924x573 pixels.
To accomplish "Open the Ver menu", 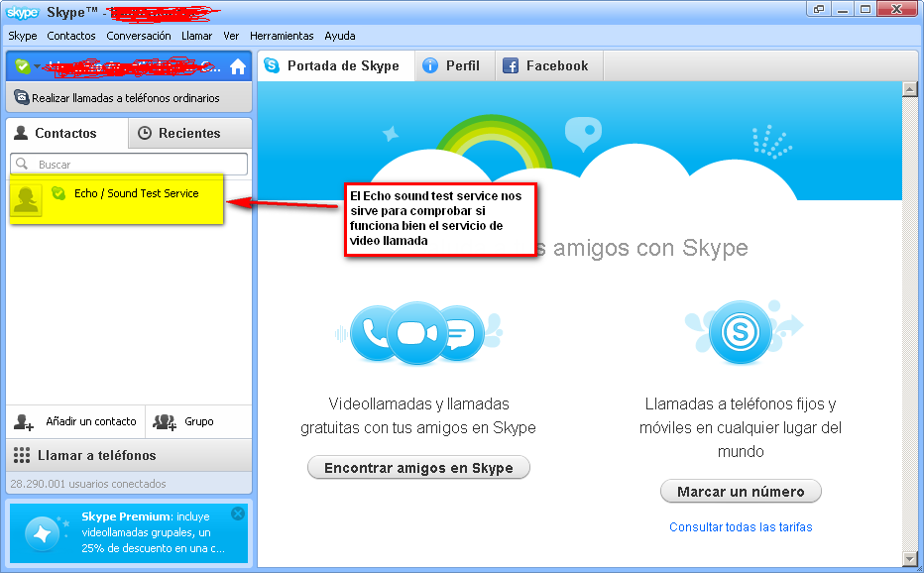I will tap(231, 36).
